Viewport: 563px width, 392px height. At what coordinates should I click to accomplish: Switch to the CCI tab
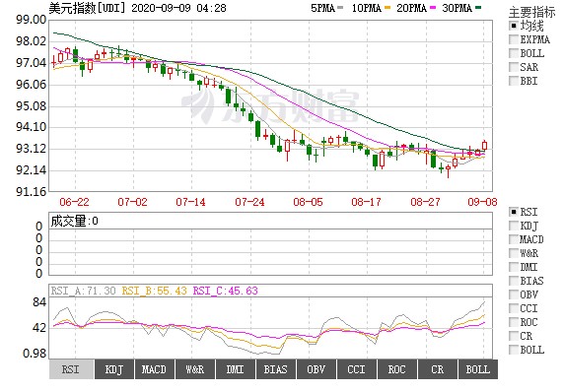tap(357, 369)
